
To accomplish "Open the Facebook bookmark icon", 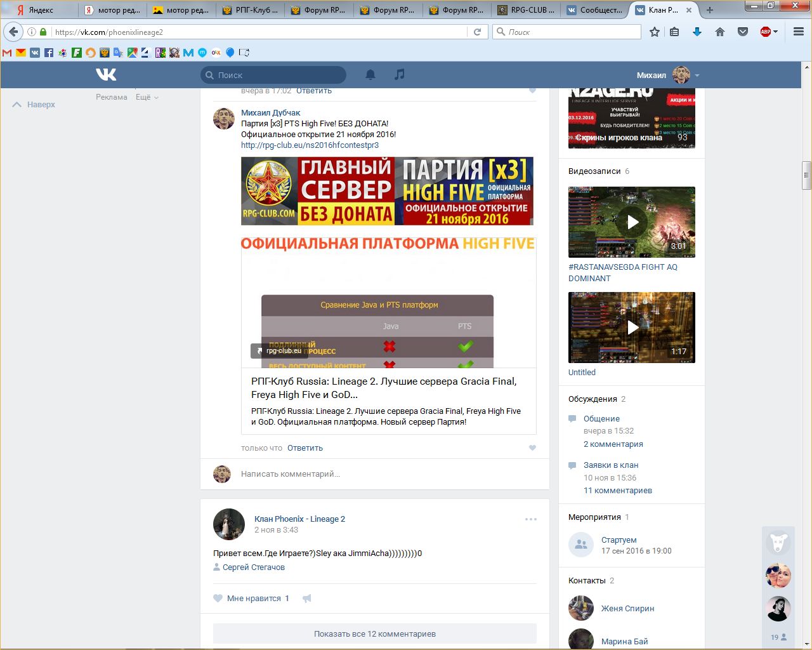I will (49, 53).
